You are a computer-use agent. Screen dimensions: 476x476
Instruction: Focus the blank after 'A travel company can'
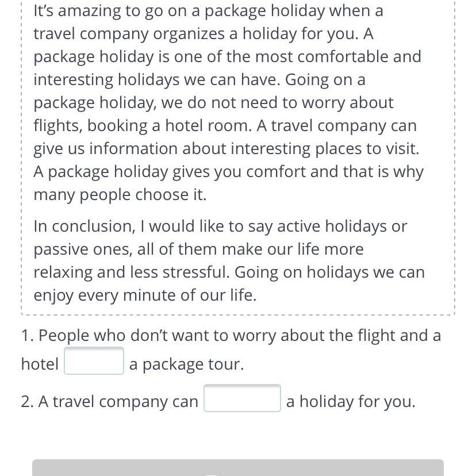point(242,398)
